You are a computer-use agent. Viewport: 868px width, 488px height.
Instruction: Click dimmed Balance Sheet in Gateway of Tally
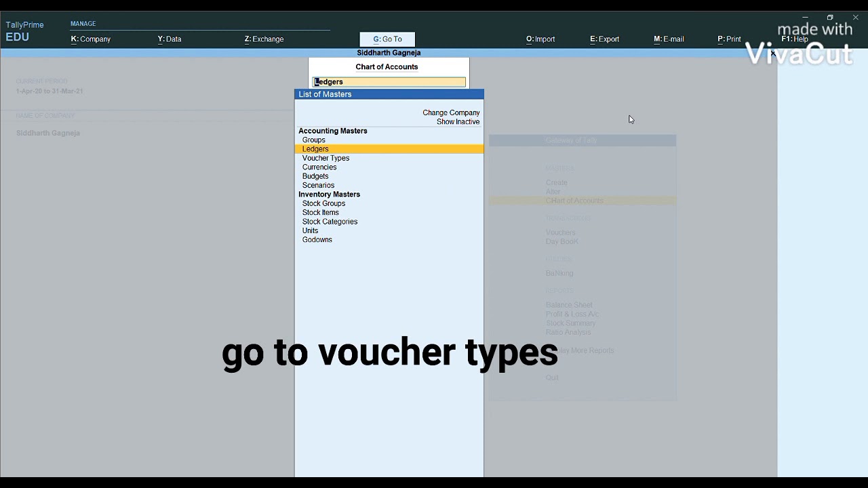click(569, 305)
